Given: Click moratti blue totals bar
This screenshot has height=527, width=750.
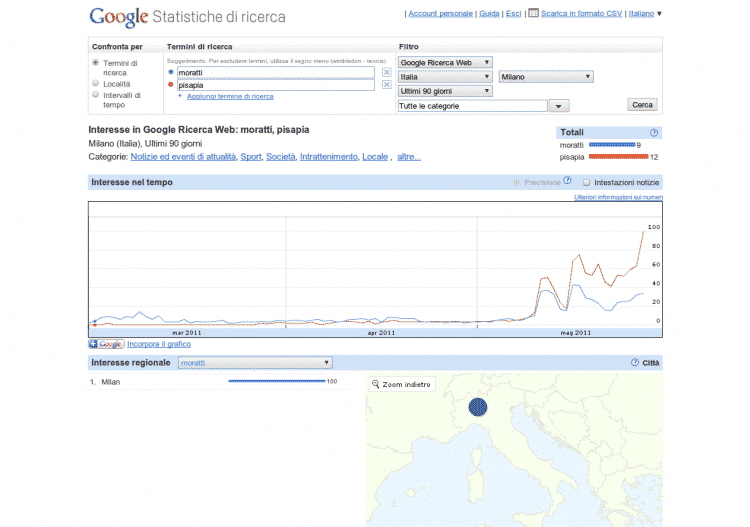Looking at the screenshot, I should tap(612, 144).
